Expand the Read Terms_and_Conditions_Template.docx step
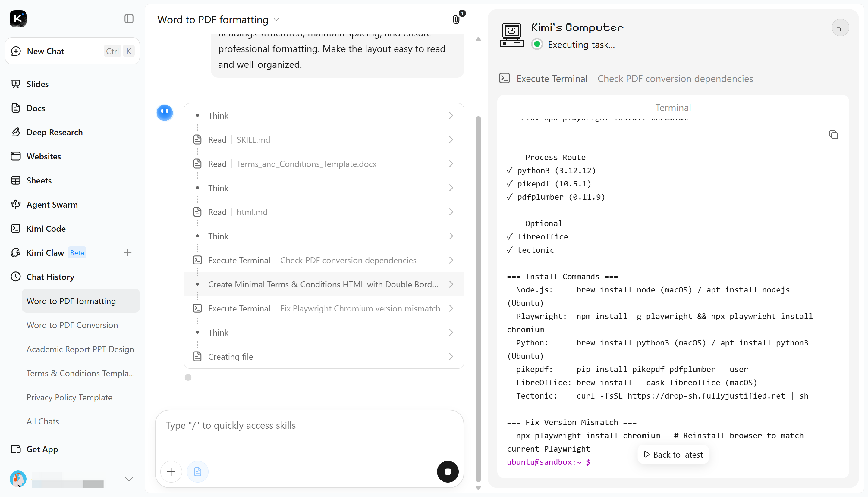 point(324,164)
